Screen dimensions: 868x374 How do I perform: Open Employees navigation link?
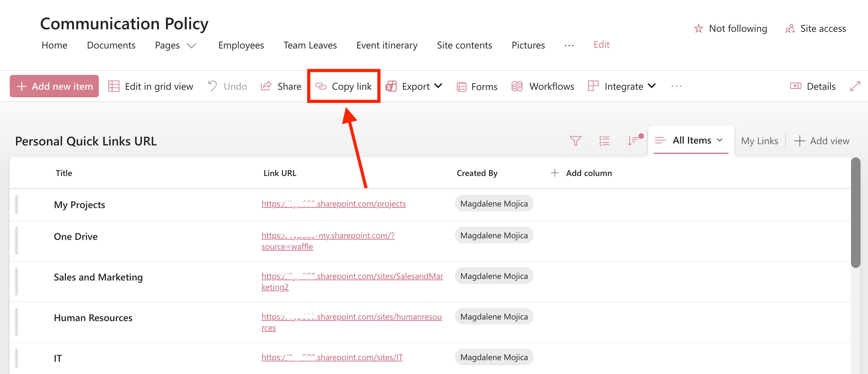[241, 45]
